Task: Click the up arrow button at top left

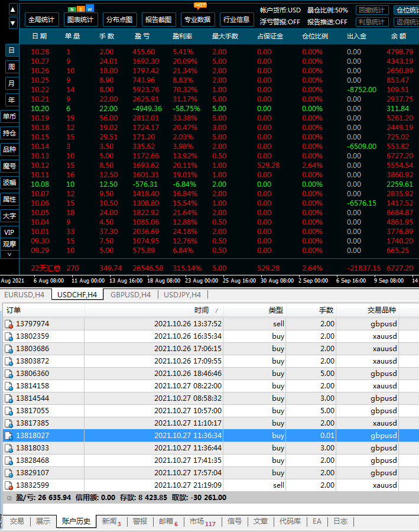Action: [x=12, y=9]
